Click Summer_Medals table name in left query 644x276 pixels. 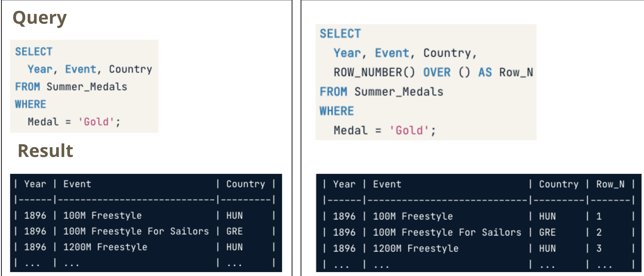pos(87,87)
